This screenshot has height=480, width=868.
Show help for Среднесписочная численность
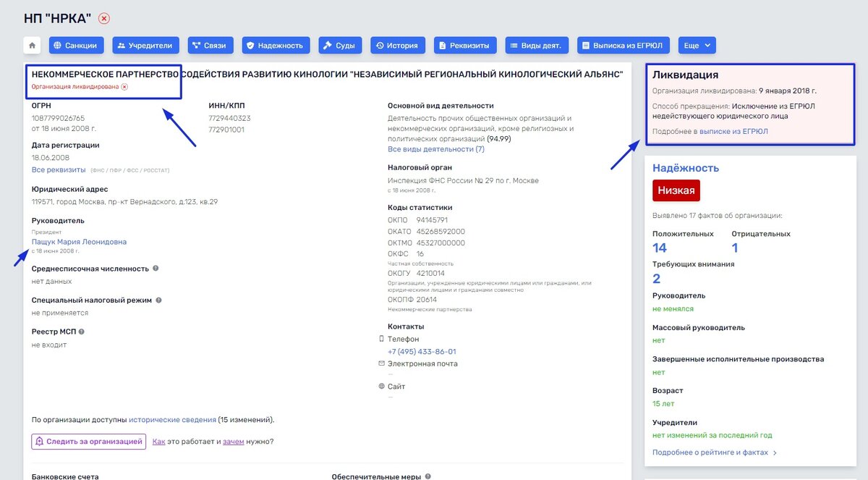(x=156, y=268)
